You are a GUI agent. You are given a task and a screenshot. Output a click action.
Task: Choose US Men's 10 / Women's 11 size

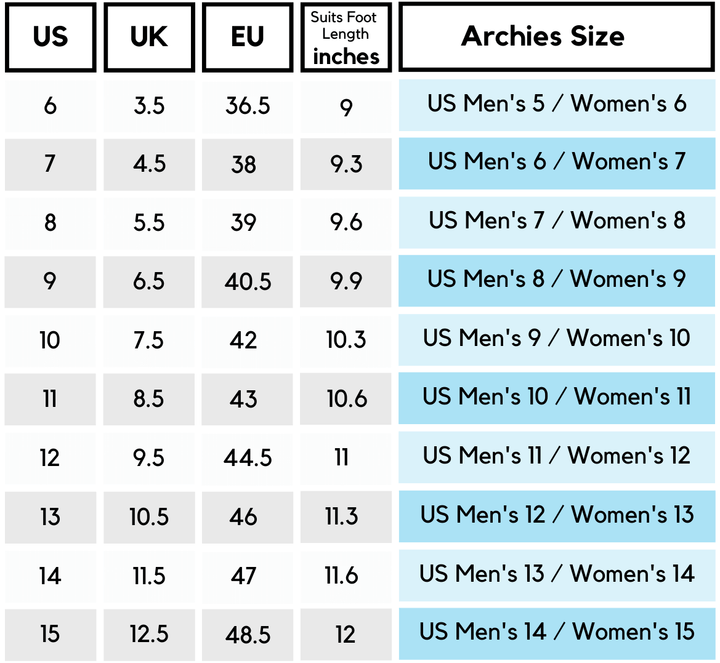(x=557, y=399)
